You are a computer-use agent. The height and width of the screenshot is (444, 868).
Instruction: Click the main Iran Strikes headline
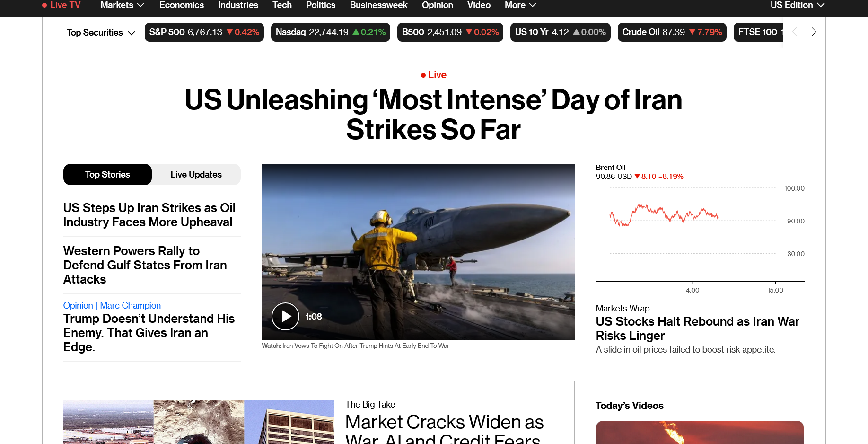[433, 115]
